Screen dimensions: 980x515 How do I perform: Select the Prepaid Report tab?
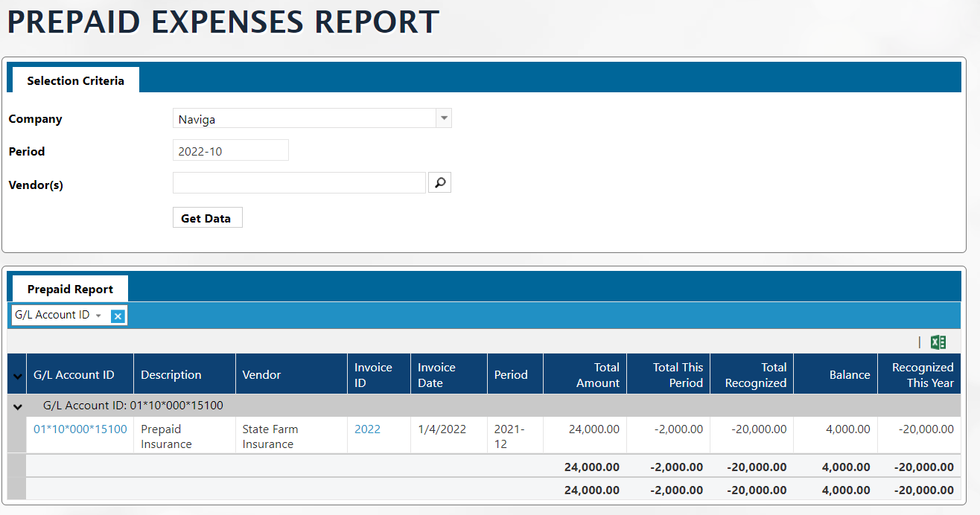(70, 289)
